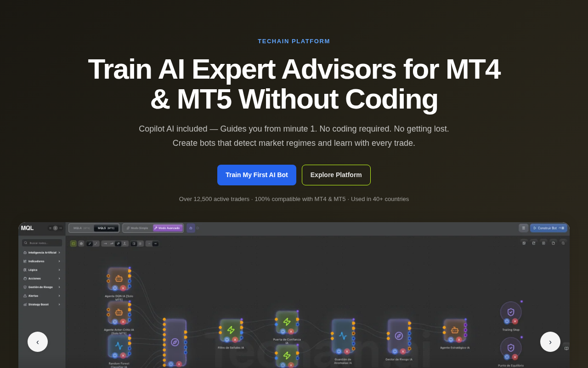Click the search icon at canvas top right
588x368 pixels.
point(563,243)
